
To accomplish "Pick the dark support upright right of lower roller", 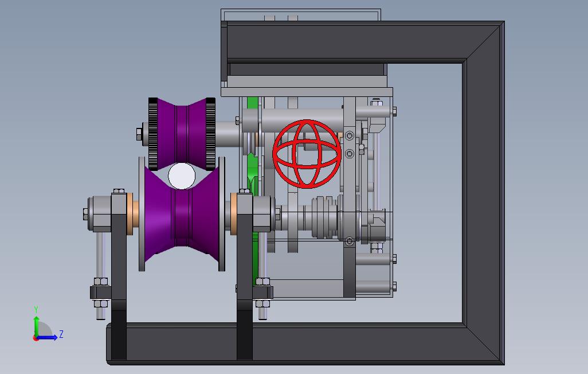I will pyautogui.click(x=245, y=276).
